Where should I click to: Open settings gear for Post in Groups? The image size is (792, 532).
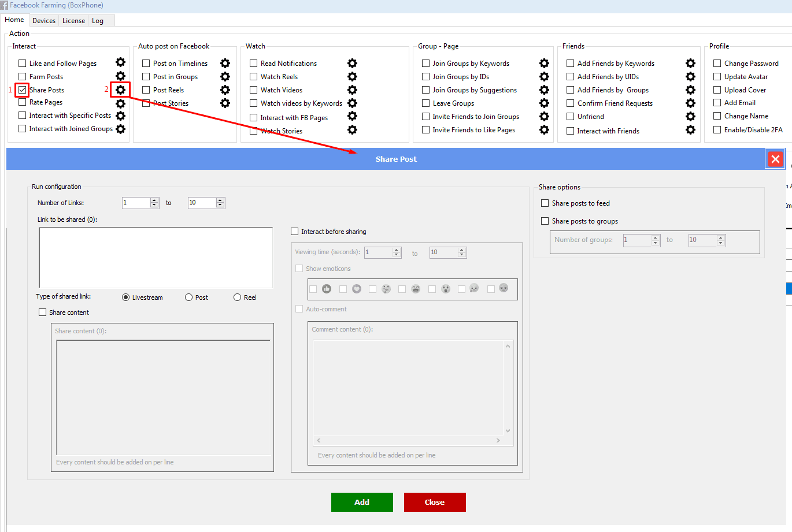click(x=225, y=76)
